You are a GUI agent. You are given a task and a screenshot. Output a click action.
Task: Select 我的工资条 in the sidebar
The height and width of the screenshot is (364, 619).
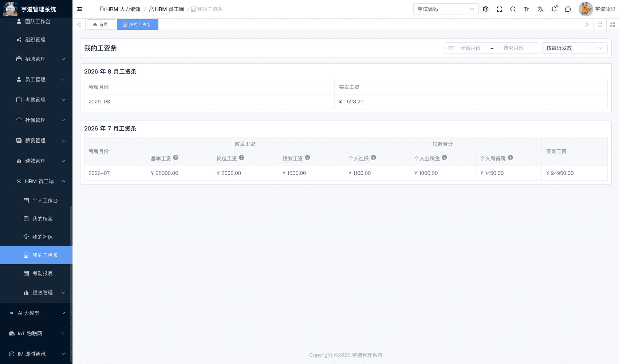(36, 255)
